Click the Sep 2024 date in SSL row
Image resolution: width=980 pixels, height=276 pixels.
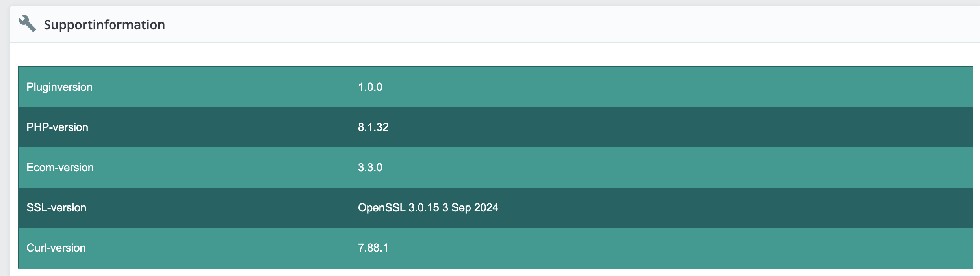pos(475,207)
